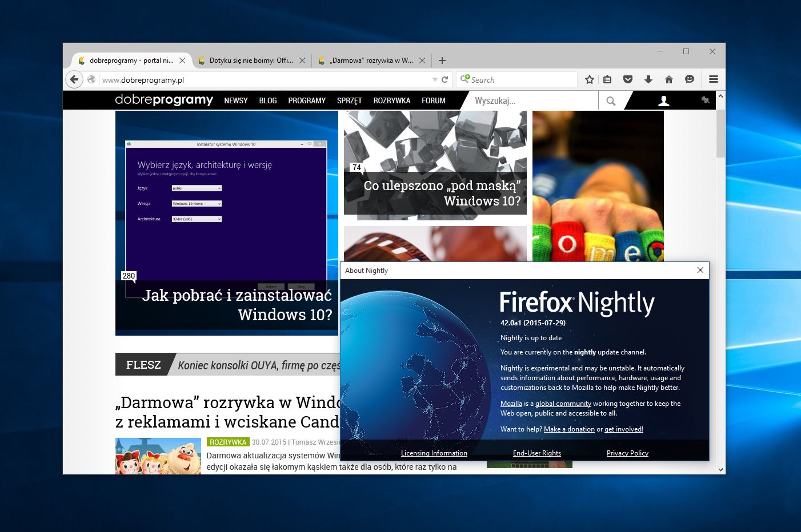This screenshot has height=532, width=801.
Task: Open the Downloads arrow panel
Action: [648, 79]
